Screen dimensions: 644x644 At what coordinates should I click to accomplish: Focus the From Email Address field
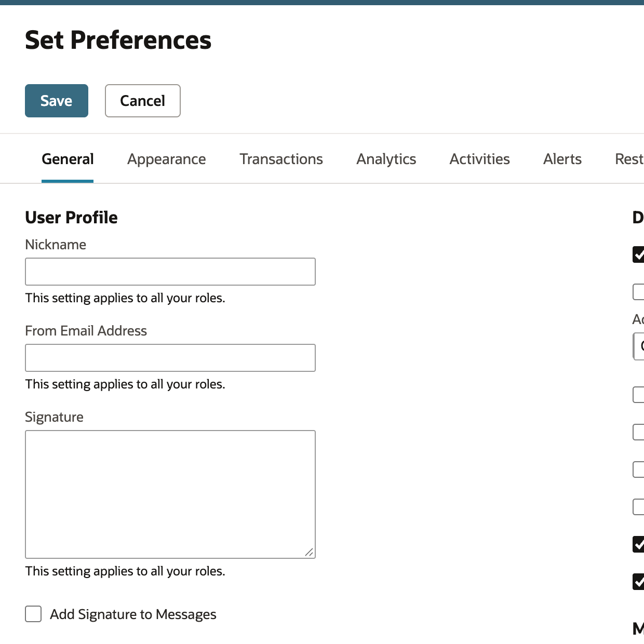pyautogui.click(x=170, y=358)
